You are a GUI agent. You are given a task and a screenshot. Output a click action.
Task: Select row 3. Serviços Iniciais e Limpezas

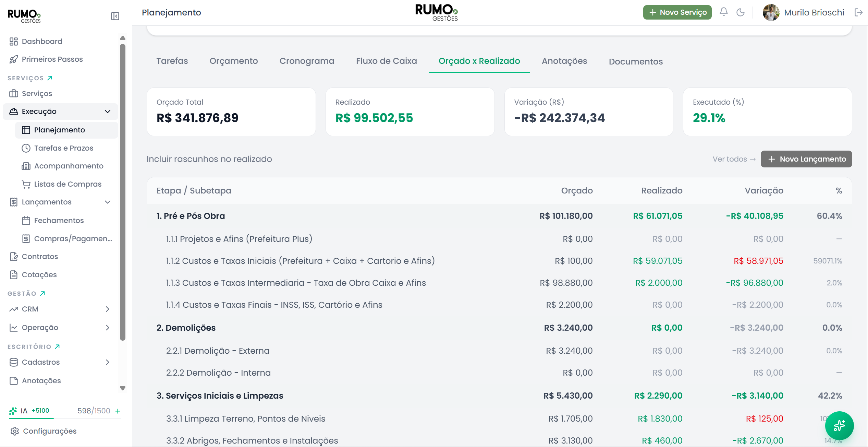499,396
